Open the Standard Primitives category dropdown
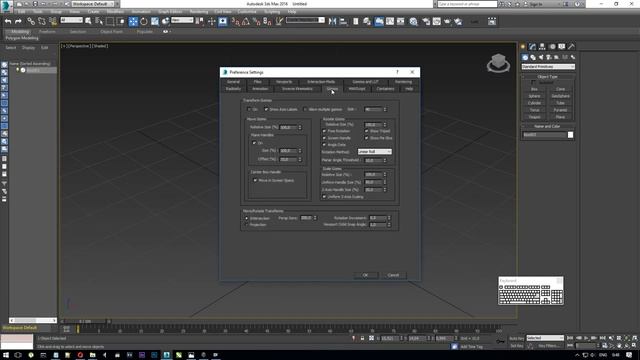640x360 pixels. point(548,67)
